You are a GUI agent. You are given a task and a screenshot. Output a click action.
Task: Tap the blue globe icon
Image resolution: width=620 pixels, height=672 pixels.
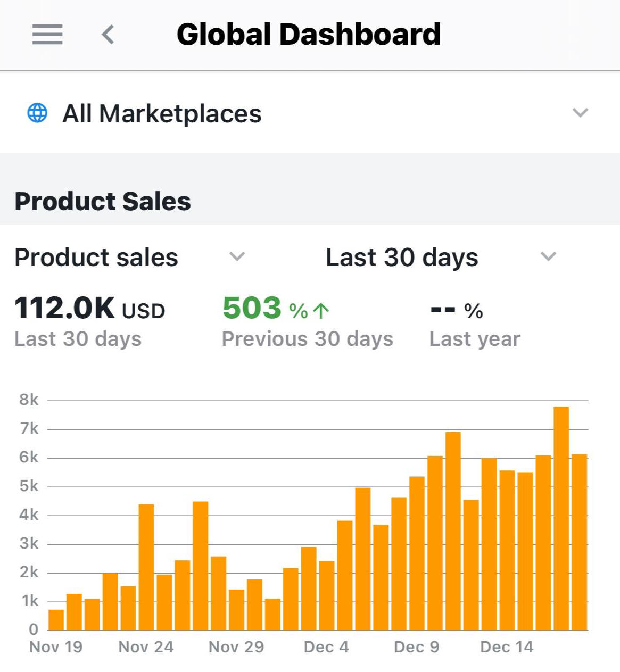pyautogui.click(x=37, y=113)
